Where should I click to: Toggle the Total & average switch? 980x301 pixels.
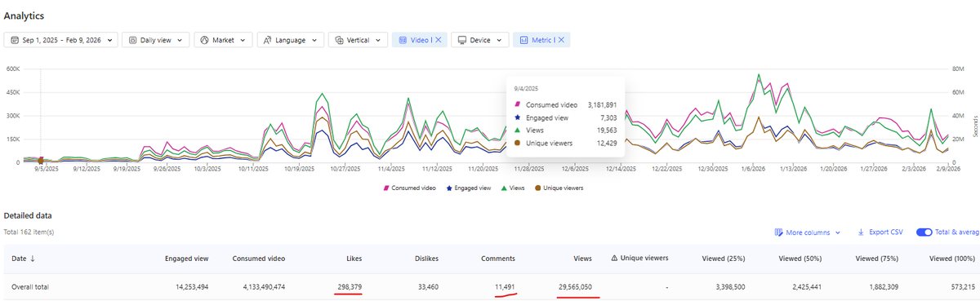[x=924, y=232]
